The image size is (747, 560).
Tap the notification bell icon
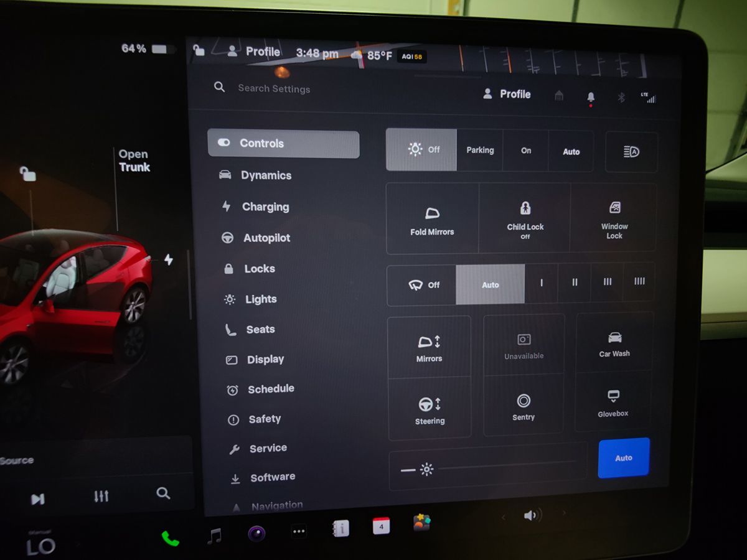pos(591,97)
